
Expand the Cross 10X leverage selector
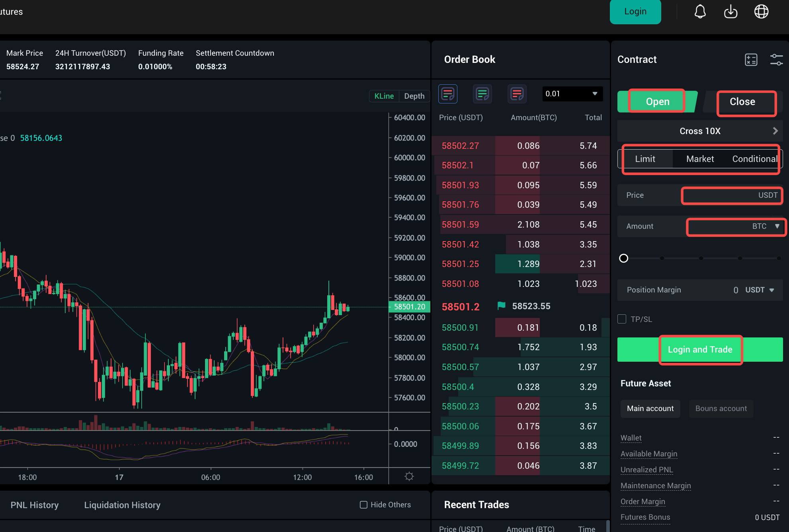pyautogui.click(x=700, y=131)
